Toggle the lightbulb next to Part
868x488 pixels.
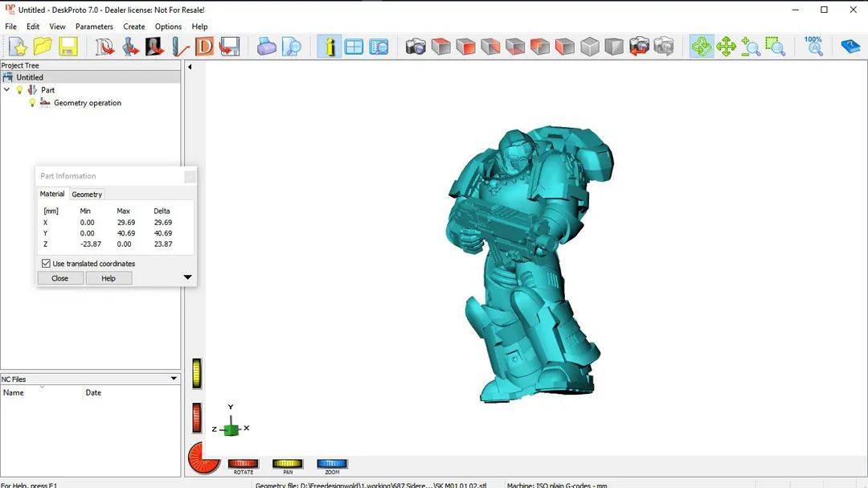[20, 90]
